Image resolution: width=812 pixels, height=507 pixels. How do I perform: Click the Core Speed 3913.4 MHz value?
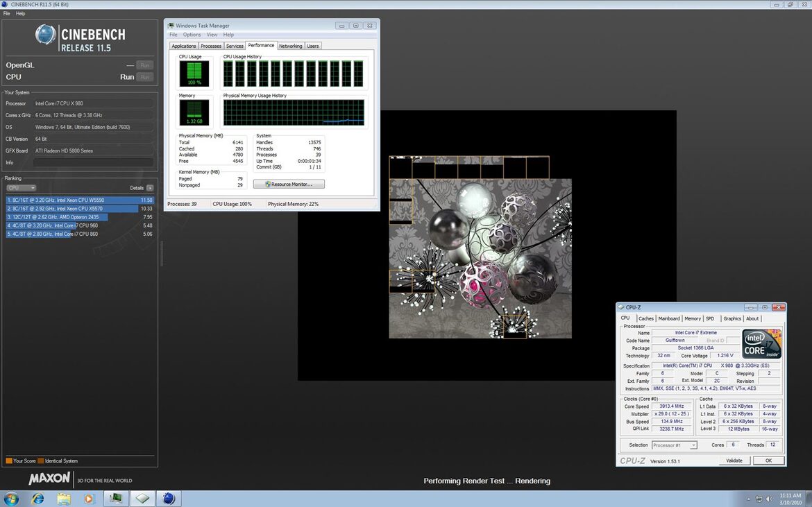pos(671,406)
